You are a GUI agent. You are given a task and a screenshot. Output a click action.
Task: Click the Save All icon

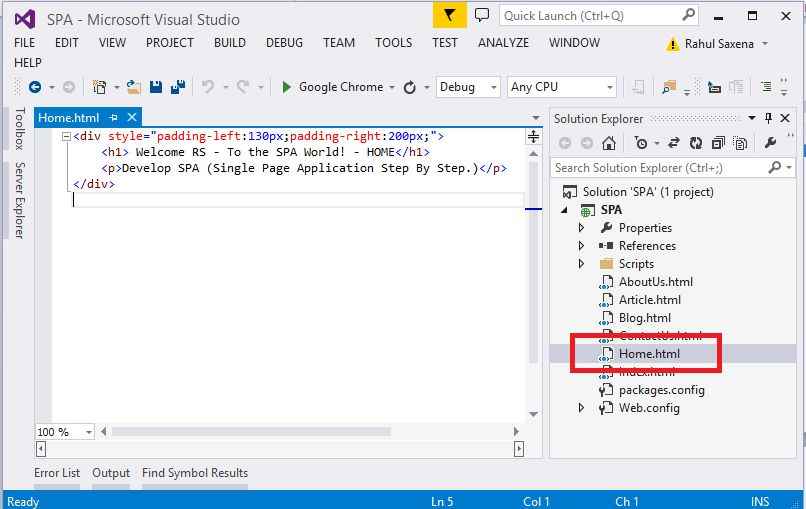point(178,87)
